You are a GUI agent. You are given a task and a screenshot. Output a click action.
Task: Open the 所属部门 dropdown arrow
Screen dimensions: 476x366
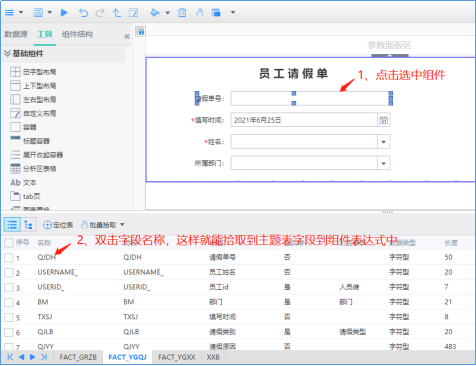pos(384,163)
